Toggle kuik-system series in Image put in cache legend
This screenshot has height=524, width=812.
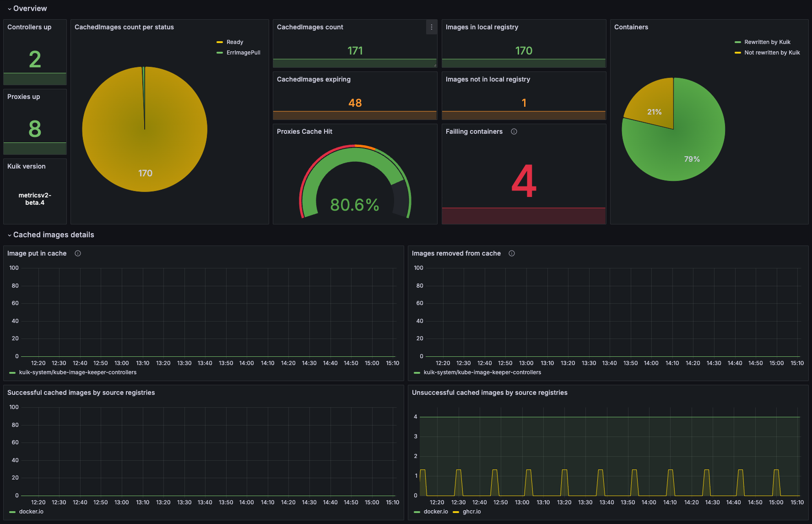coord(78,372)
